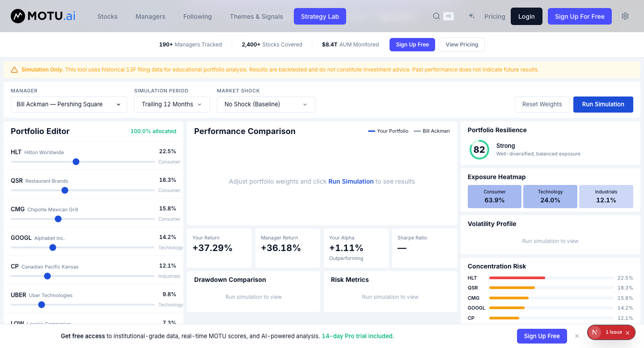Close the 1 Issue badge
This screenshot has height=348, width=644.
pos(627,333)
